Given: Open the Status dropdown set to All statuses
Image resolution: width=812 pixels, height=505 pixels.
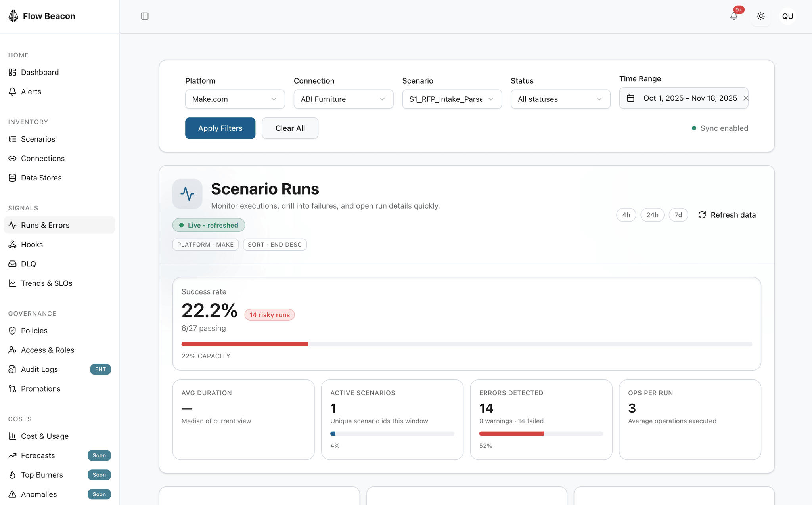Looking at the screenshot, I should (x=560, y=99).
